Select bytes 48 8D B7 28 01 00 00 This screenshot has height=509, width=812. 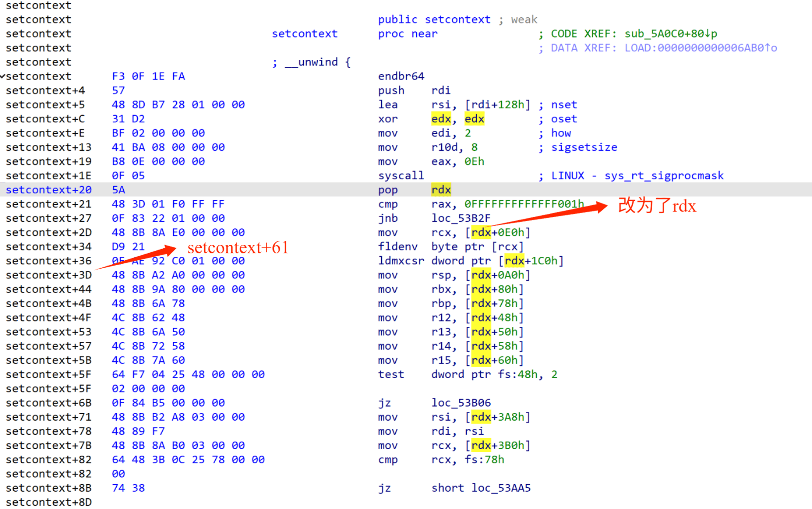tap(178, 105)
